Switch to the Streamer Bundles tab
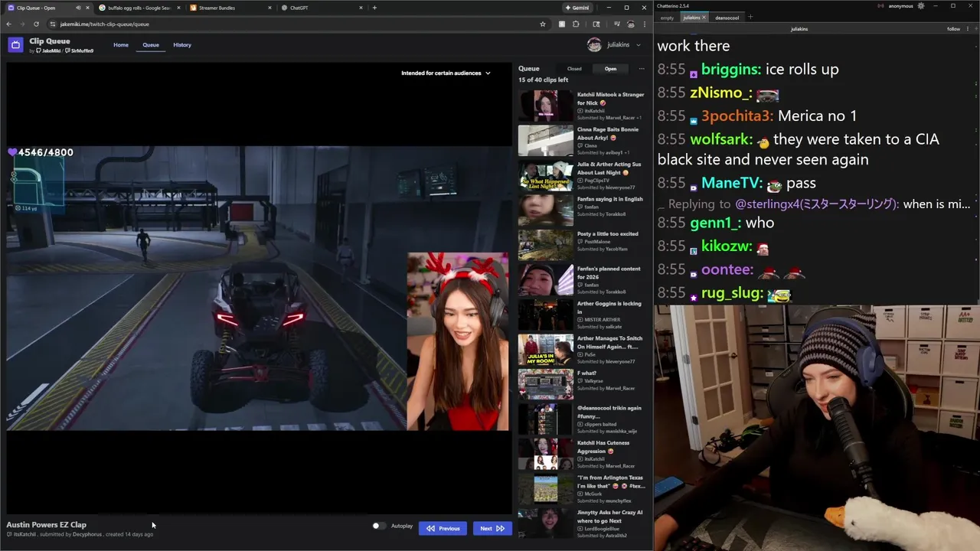Viewport: 980px width, 551px height. tap(230, 8)
